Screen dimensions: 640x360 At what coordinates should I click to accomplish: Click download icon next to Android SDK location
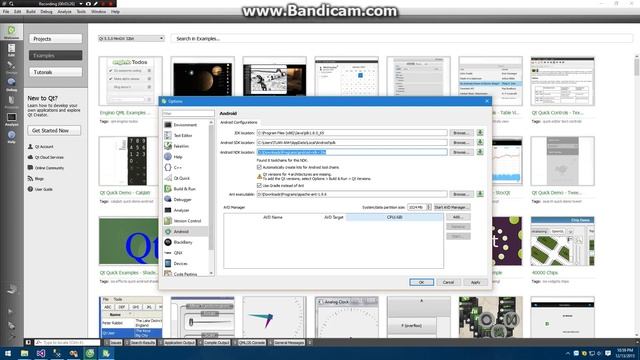pyautogui.click(x=480, y=142)
